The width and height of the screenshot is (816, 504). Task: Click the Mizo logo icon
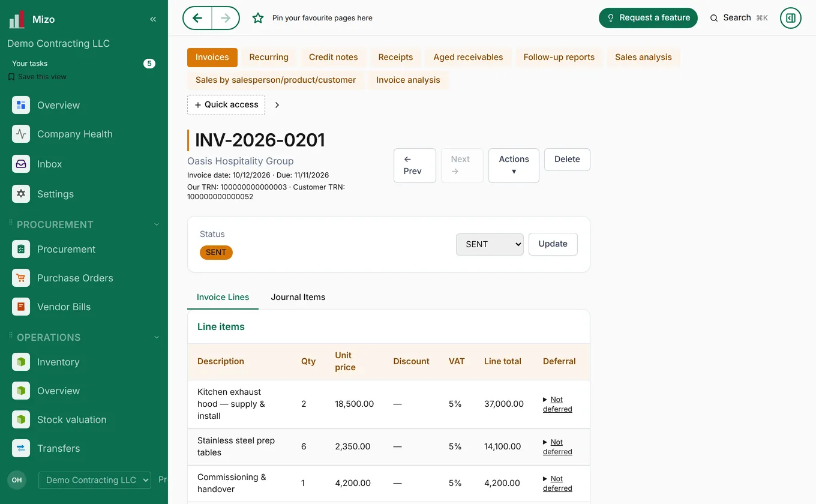[17, 19]
